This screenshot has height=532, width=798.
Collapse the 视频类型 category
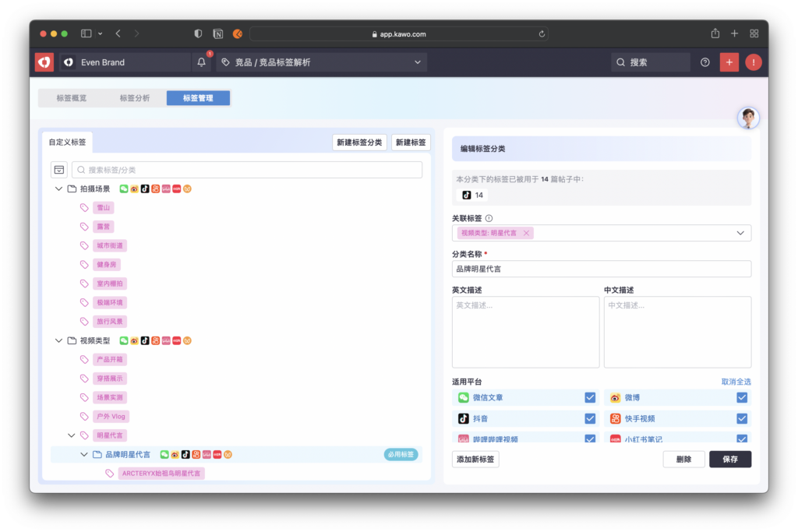coord(58,340)
